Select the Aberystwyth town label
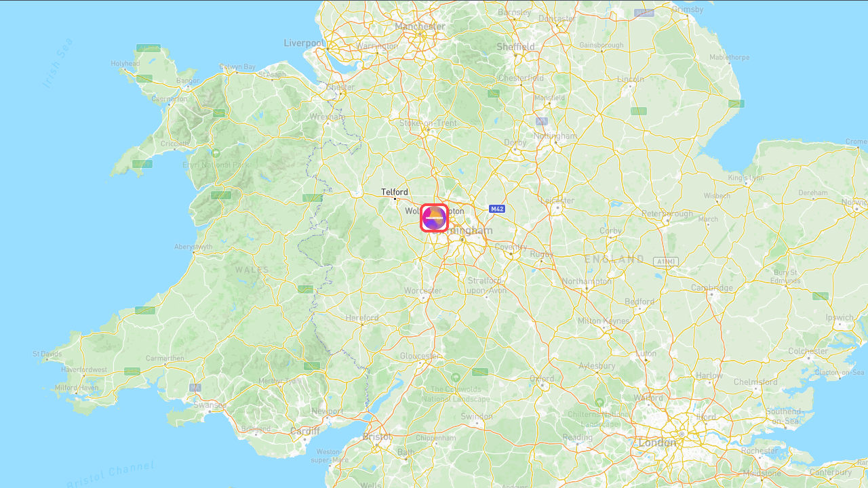The width and height of the screenshot is (868, 488). (x=193, y=247)
